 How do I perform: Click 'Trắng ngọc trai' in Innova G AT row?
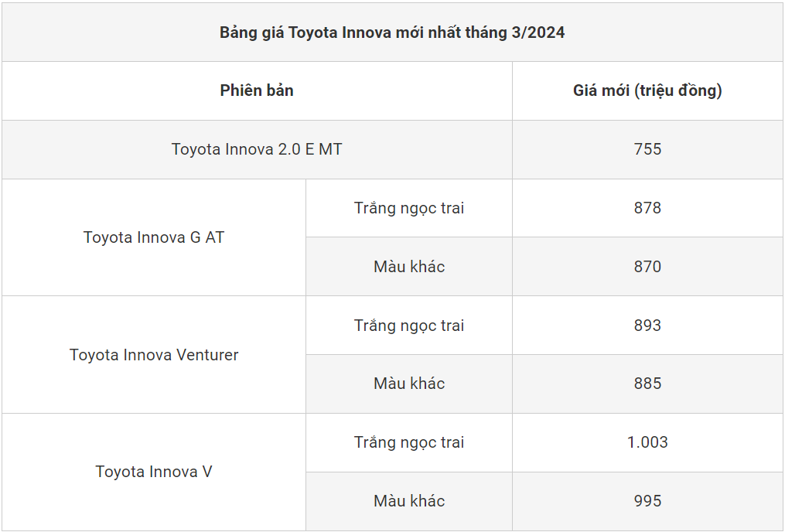click(409, 208)
